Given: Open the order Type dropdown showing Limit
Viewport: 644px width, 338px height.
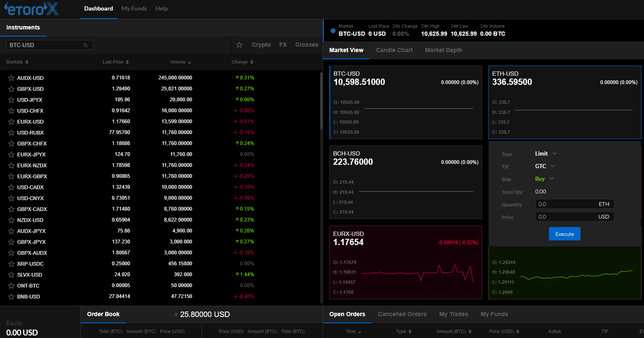Looking at the screenshot, I should coord(545,153).
